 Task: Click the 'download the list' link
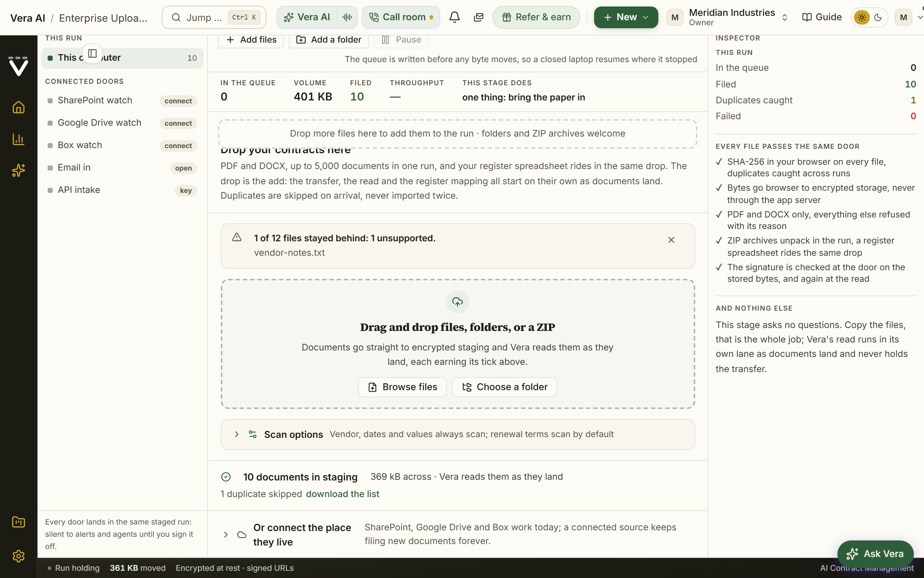pos(343,494)
